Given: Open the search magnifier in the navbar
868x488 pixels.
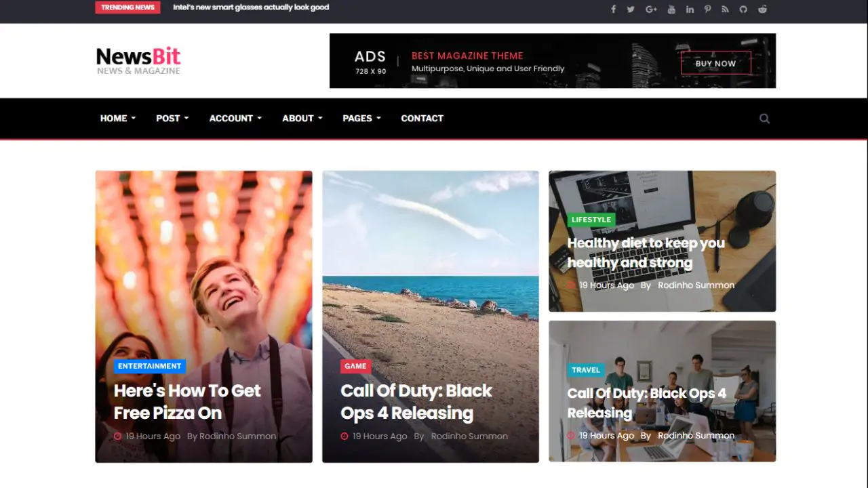Looking at the screenshot, I should (764, 118).
